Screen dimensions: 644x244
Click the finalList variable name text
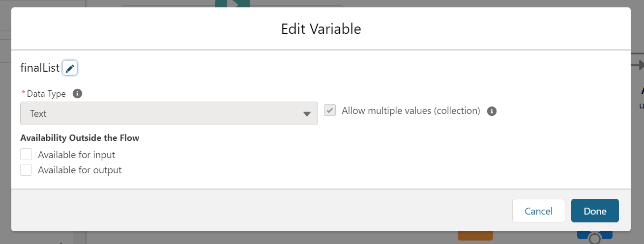point(40,68)
